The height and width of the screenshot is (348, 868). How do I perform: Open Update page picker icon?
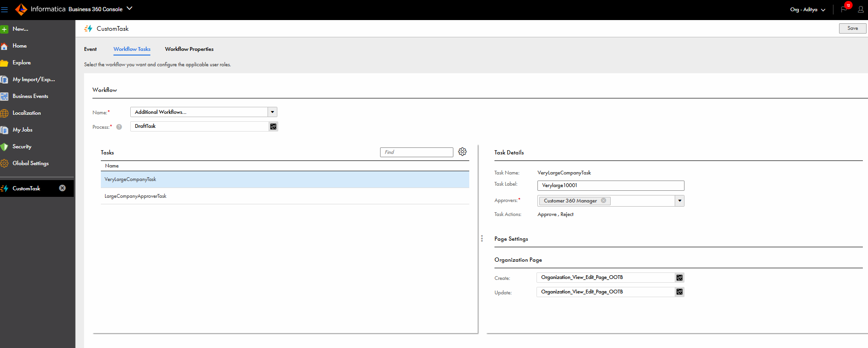coord(679,292)
